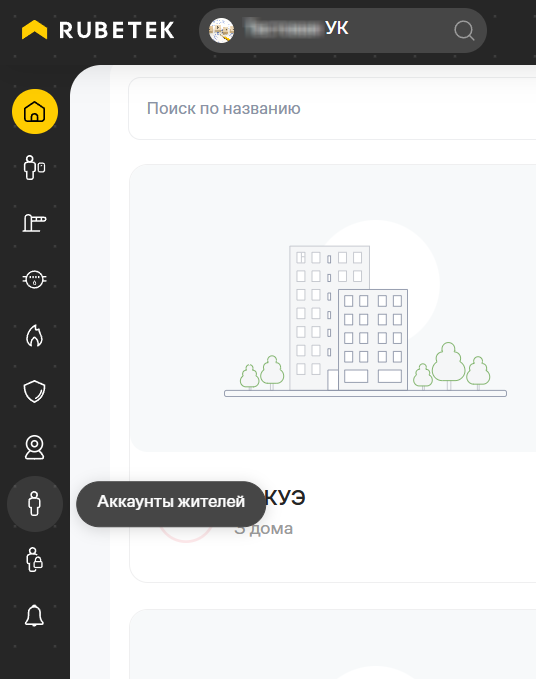Open the person with intercom device icon

(x=35, y=168)
